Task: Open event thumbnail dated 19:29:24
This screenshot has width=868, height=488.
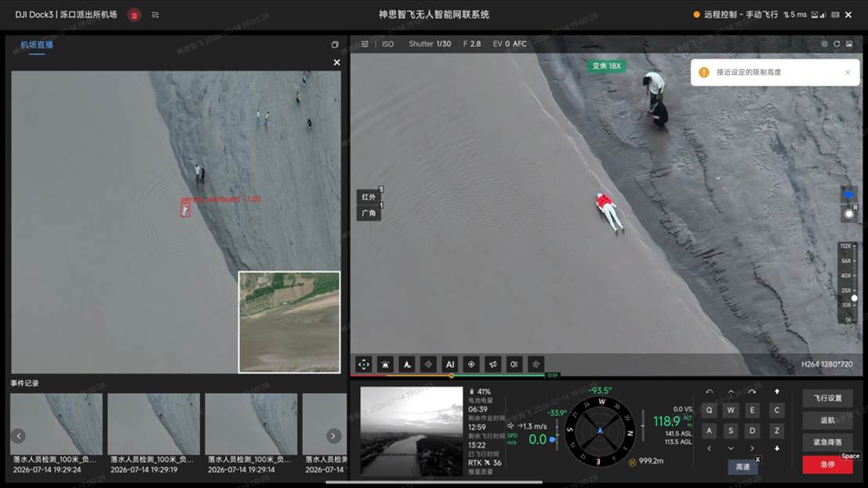Action: coord(56,434)
